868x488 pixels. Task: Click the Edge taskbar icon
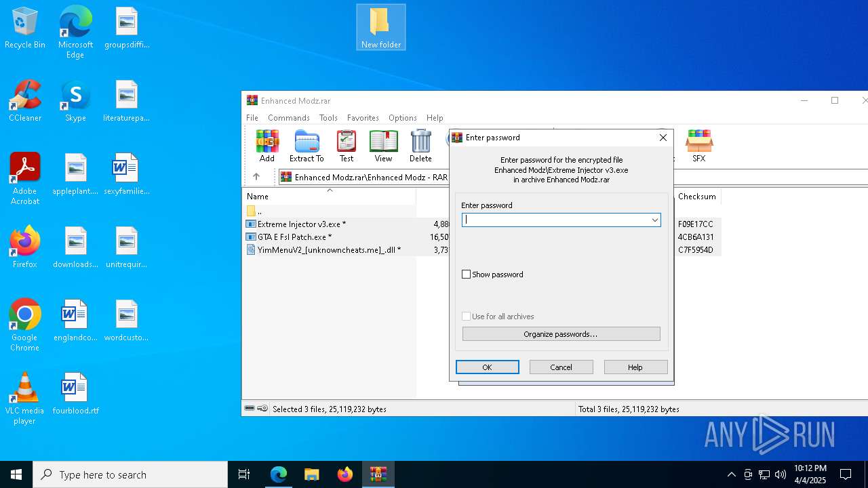tap(279, 474)
